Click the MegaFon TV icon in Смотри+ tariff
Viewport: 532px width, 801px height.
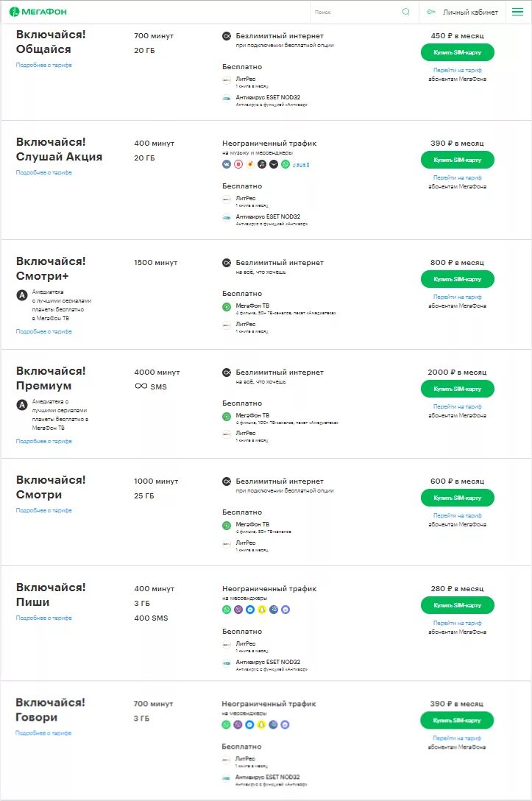pos(227,306)
